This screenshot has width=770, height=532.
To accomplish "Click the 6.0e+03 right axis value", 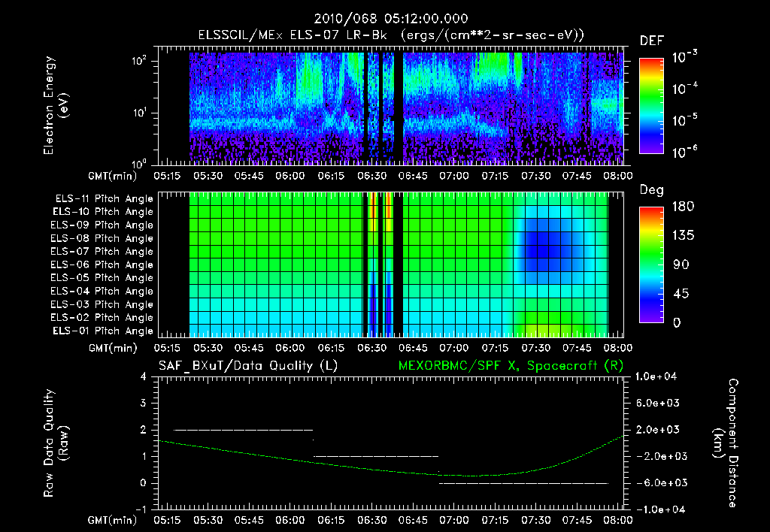I will click(x=658, y=403).
